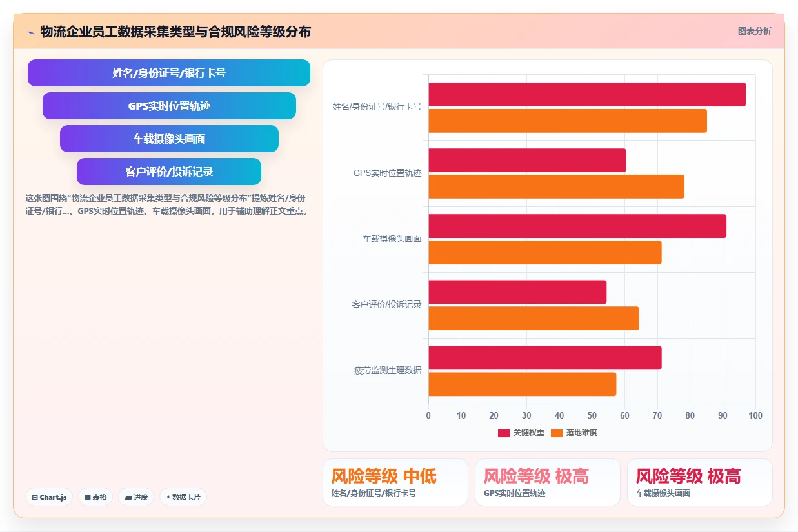Click red bar for 车载摄像头画面
Screen dimensions: 798x532
pos(577,226)
